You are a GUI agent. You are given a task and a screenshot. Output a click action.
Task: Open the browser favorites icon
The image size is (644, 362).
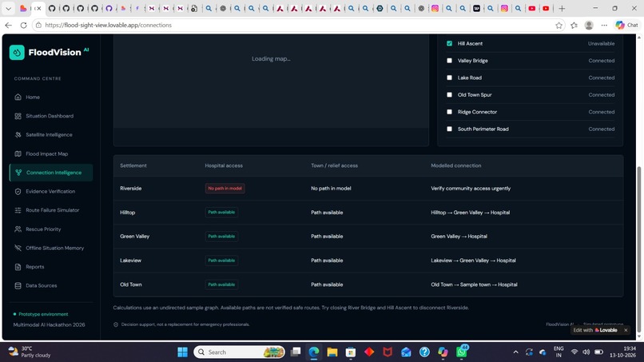pos(574,26)
